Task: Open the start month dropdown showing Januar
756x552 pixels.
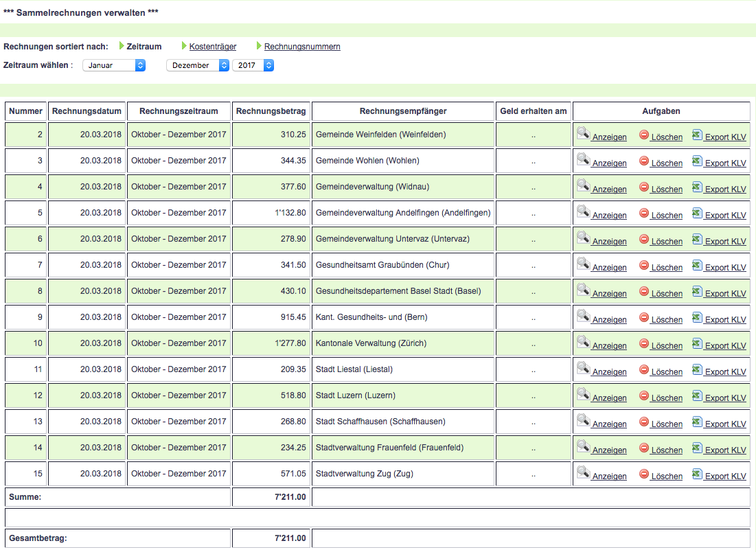Action: click(x=114, y=65)
